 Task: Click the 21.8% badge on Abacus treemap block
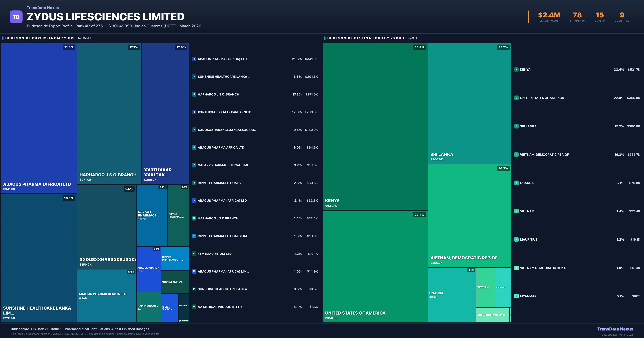(69, 47)
